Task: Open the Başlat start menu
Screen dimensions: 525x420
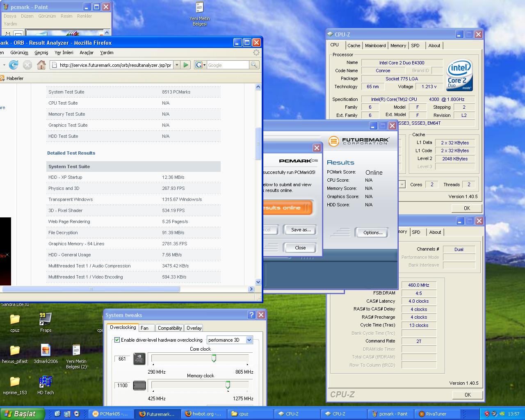Action: pyautogui.click(x=22, y=414)
